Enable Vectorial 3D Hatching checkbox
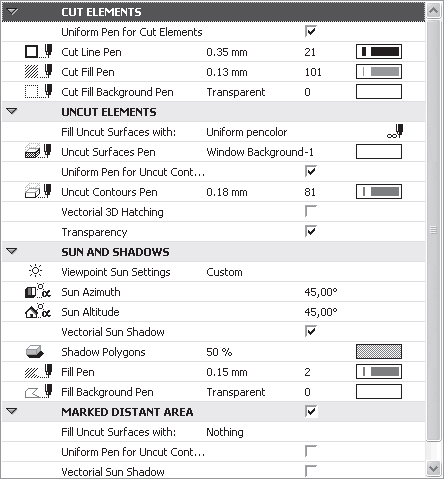 (x=311, y=211)
